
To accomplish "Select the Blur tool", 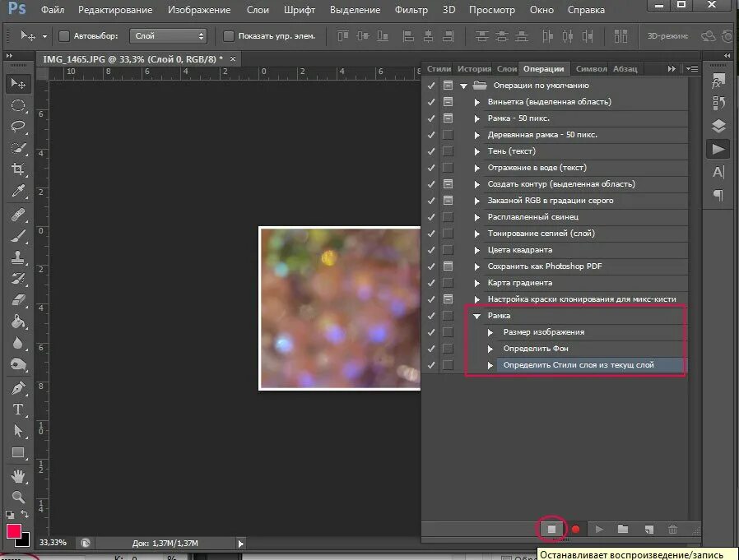I will click(x=18, y=343).
